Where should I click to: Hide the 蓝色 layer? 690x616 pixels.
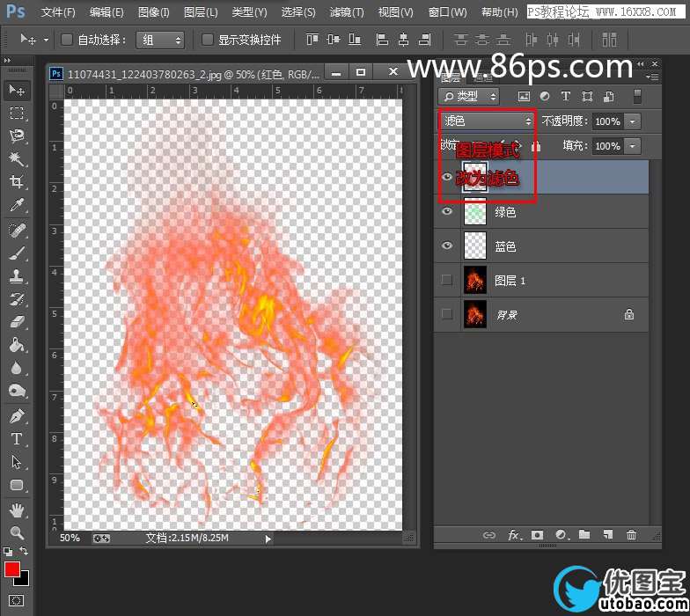[x=447, y=245]
